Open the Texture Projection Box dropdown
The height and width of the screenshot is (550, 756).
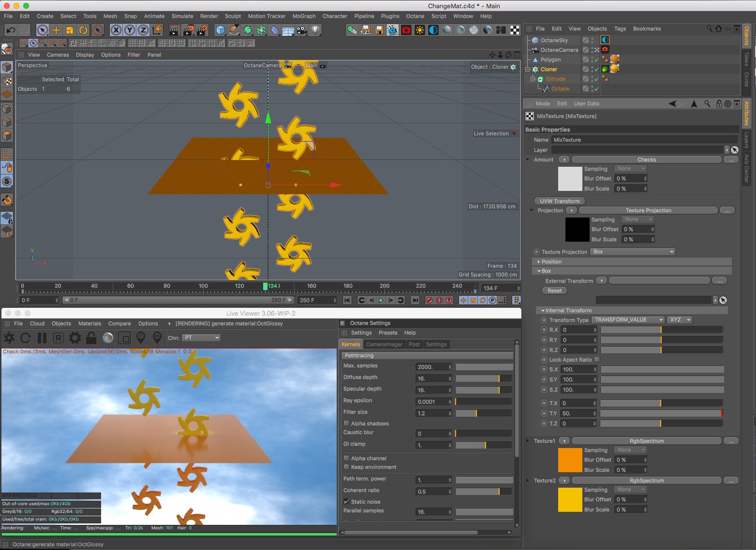633,252
